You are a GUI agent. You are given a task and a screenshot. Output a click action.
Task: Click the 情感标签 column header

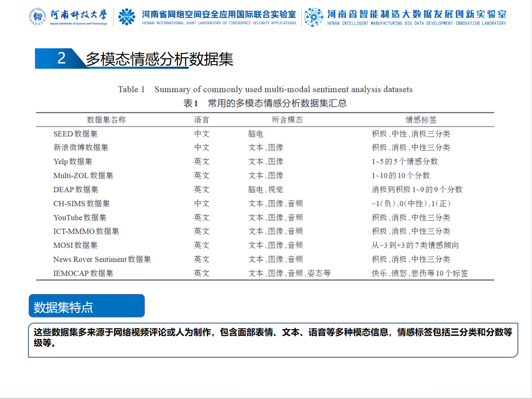[x=421, y=120]
